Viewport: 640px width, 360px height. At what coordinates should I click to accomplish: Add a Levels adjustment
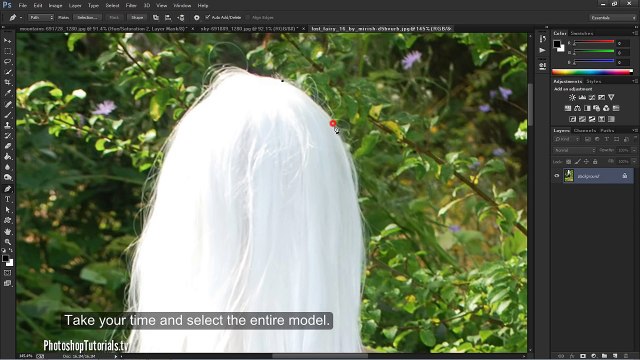point(582,98)
